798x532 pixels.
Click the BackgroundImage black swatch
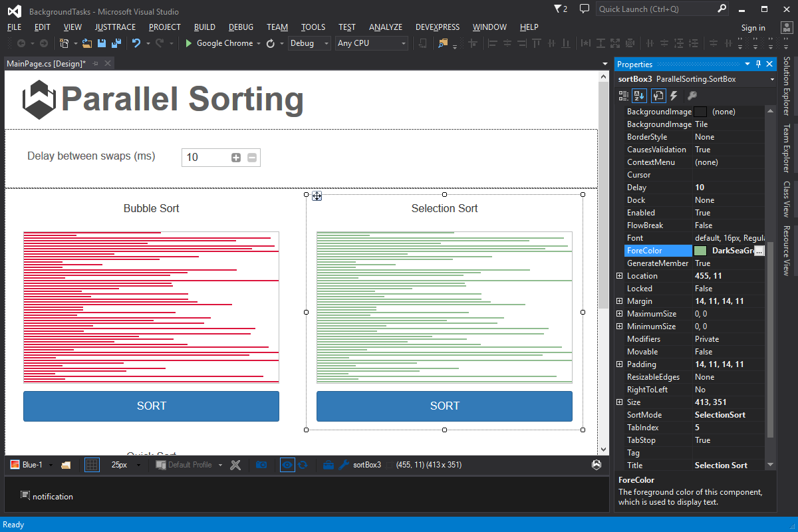[x=700, y=112]
